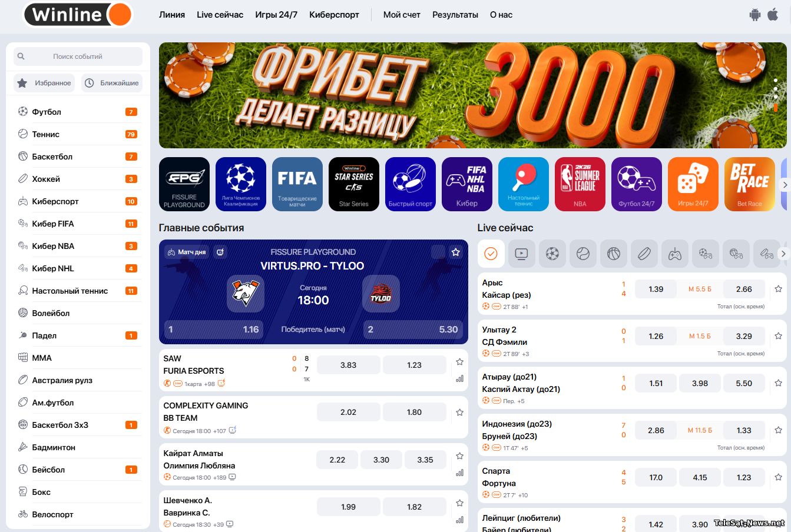Show live events with video stream
Screen dimensions: 791x532
click(x=522, y=254)
